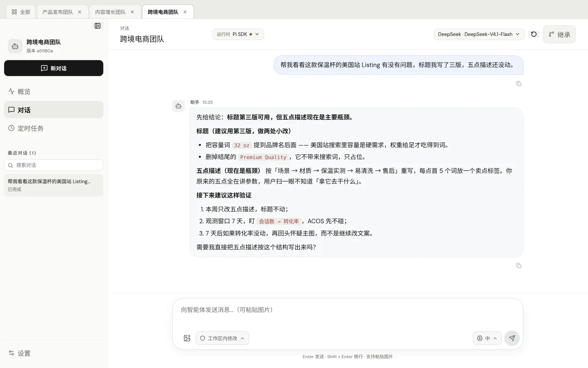Collapse the sidebar panel icon
Screen dimensions: 588x368
pyautogui.click(x=98, y=26)
